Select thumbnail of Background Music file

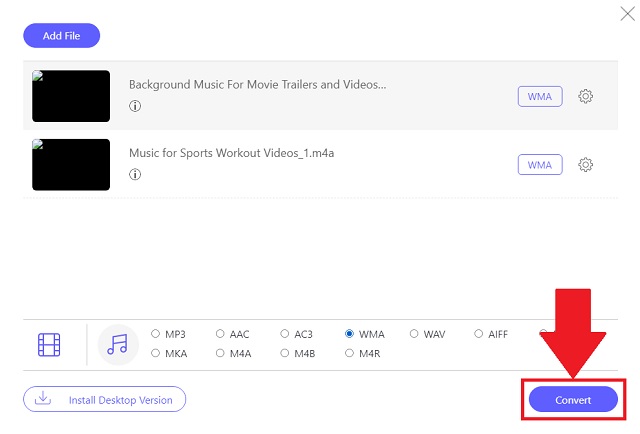[71, 96]
